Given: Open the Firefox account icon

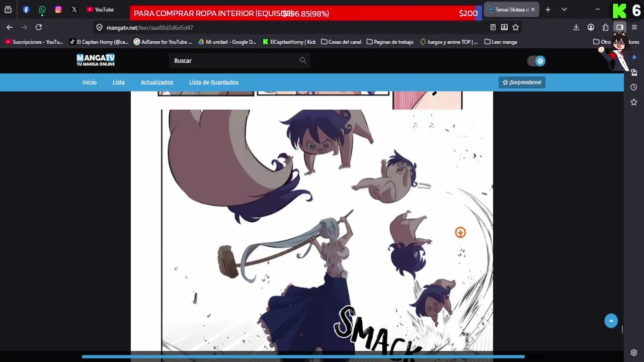Looking at the screenshot, I should [591, 27].
